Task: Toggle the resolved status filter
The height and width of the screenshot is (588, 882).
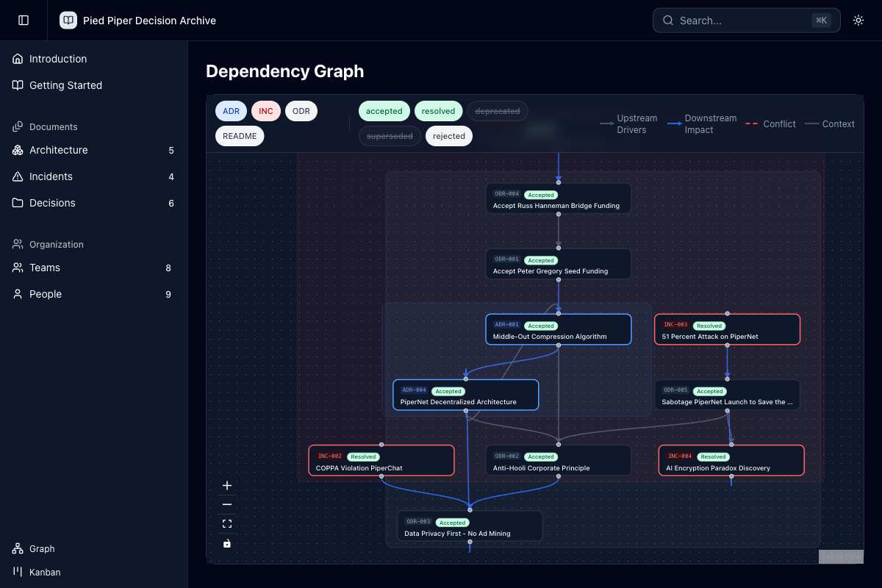Action: pos(439,112)
